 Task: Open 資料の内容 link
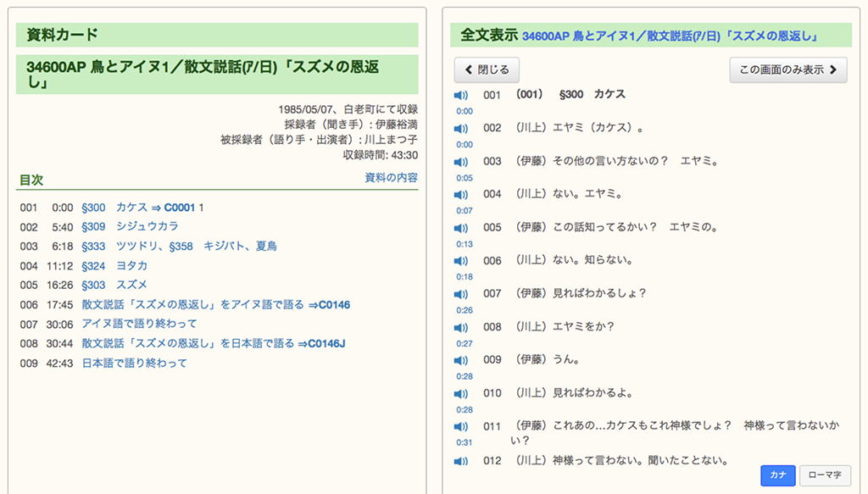pos(391,178)
